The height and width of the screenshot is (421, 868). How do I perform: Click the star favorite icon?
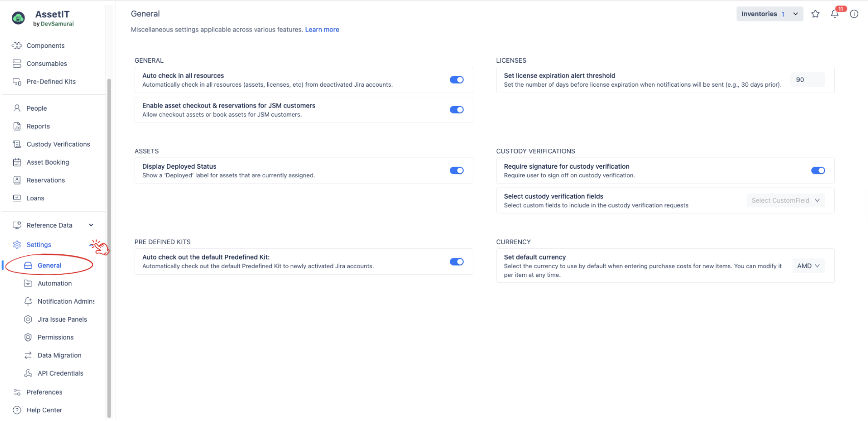[815, 14]
